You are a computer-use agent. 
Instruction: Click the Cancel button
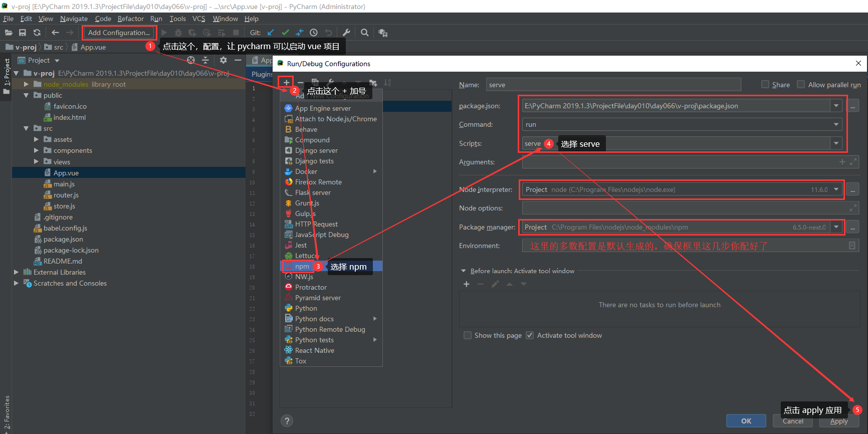[793, 421]
